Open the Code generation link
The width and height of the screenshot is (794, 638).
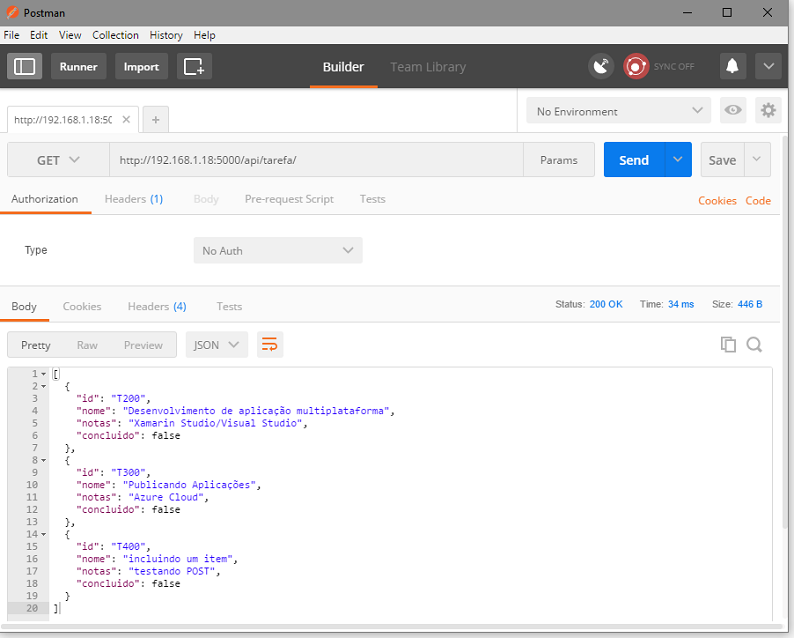(x=758, y=201)
